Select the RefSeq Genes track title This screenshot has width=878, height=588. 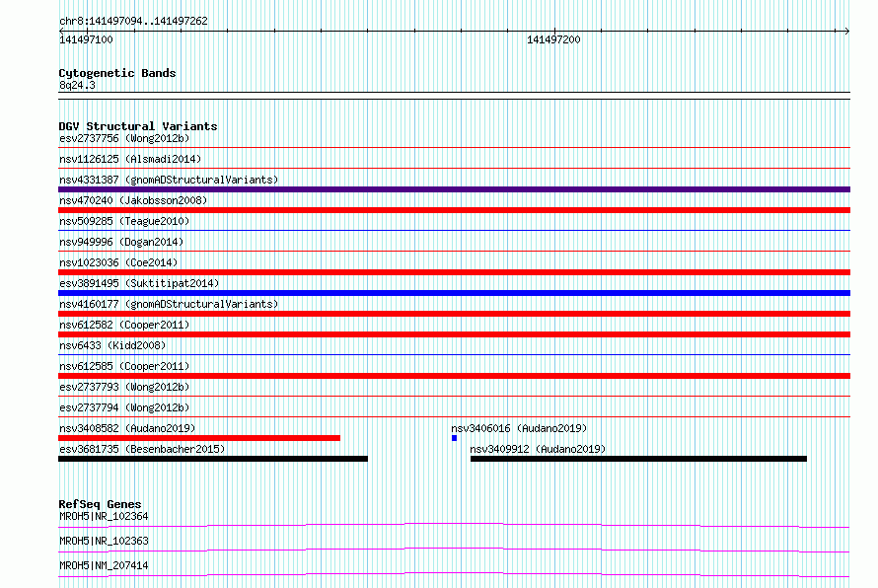[x=100, y=504]
